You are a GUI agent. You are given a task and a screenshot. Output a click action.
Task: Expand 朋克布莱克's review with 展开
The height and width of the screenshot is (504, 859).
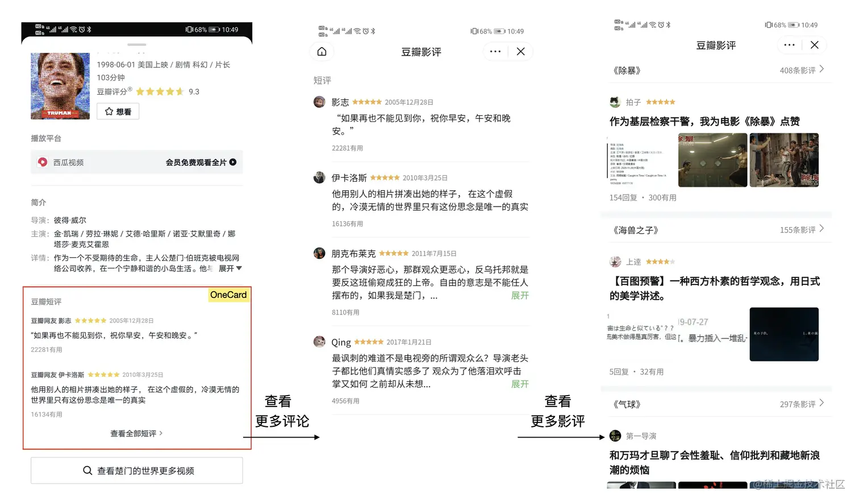pyautogui.click(x=520, y=295)
